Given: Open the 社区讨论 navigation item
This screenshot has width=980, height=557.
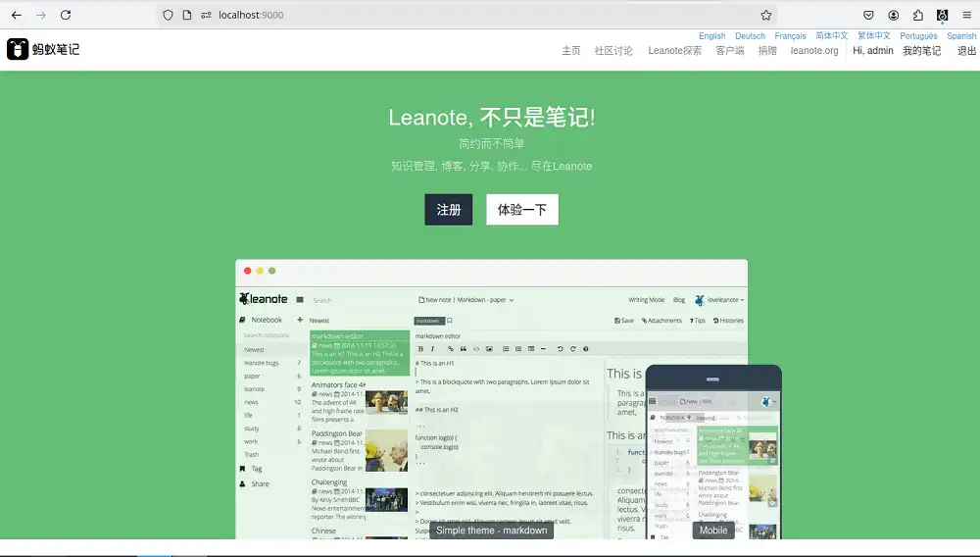Looking at the screenshot, I should pyautogui.click(x=613, y=51).
